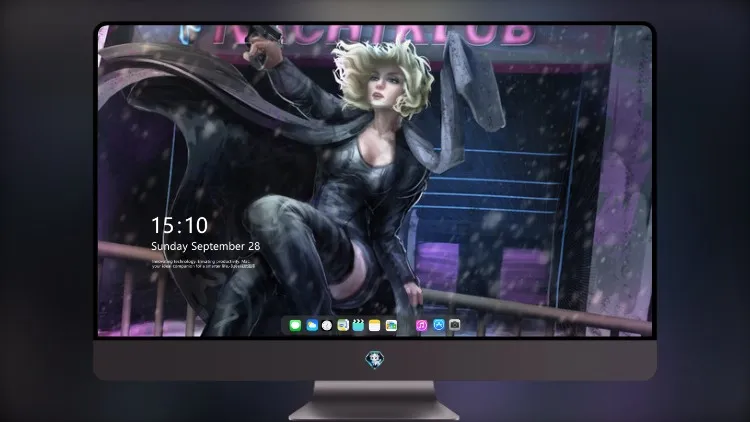
Task: Open the green Messages app in dock
Action: click(295, 326)
